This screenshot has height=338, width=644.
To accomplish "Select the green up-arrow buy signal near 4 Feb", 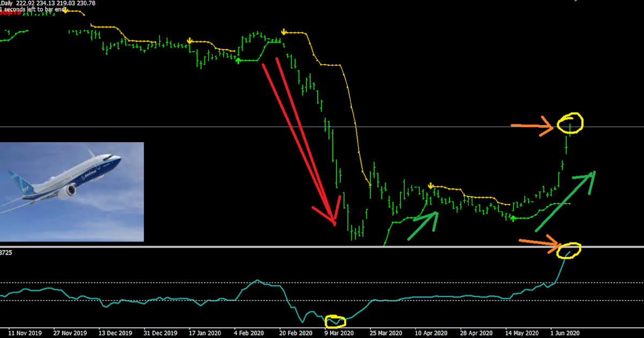I will [238, 60].
